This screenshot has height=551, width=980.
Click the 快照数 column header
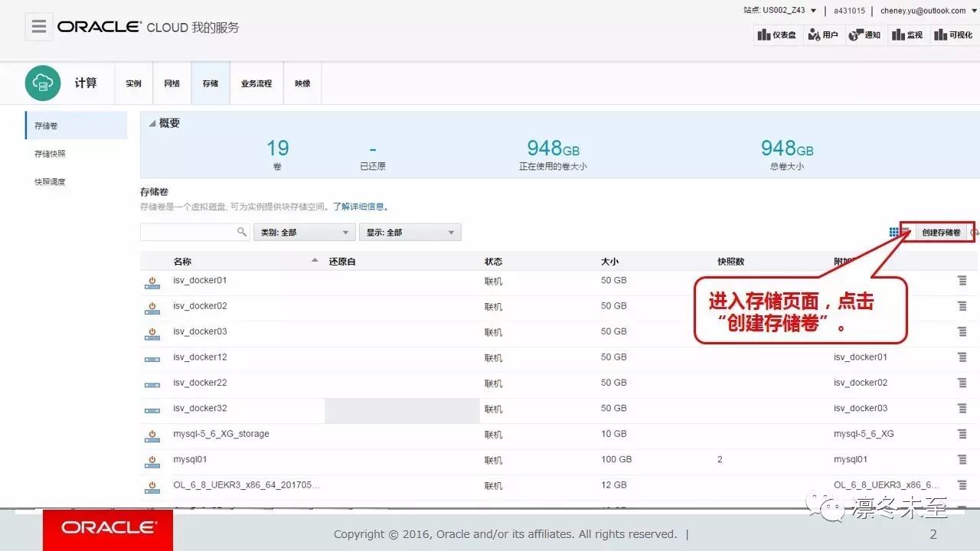(731, 262)
